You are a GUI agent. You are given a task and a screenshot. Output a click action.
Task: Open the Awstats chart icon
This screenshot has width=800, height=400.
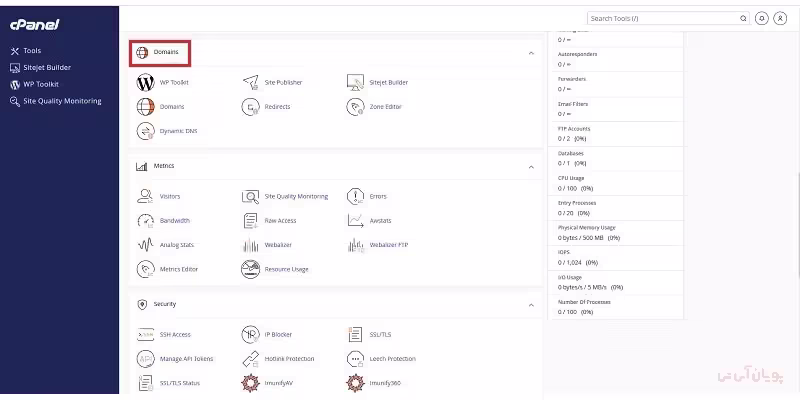(355, 220)
